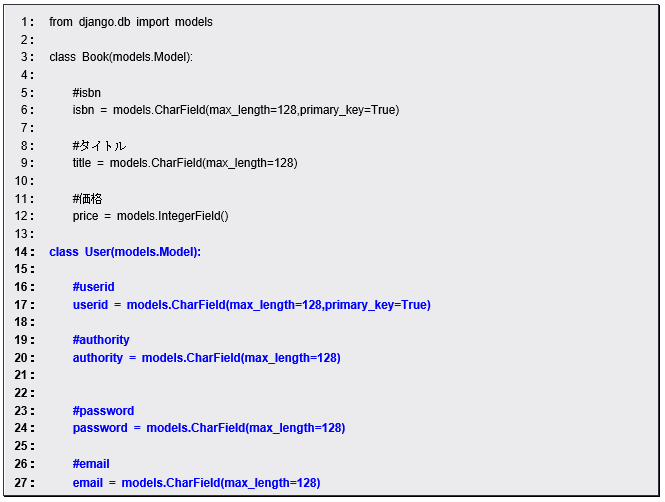Viewport: 665px width, 502px height.
Task: Click the blue '#userid' comment
Action: pyautogui.click(x=94, y=287)
